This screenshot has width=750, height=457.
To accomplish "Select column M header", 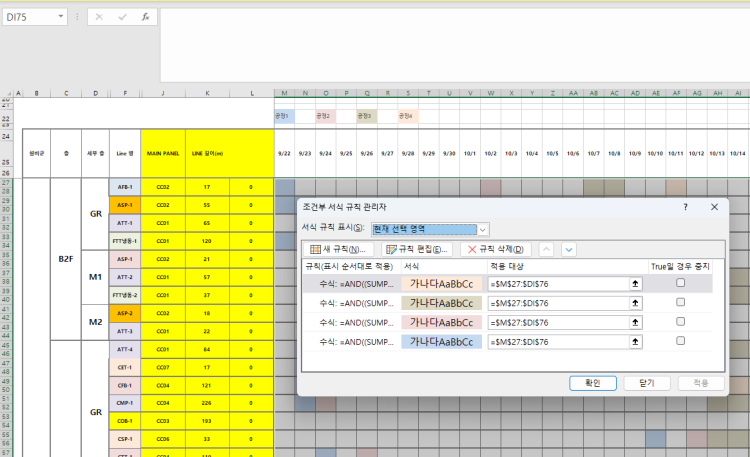I will [x=285, y=93].
